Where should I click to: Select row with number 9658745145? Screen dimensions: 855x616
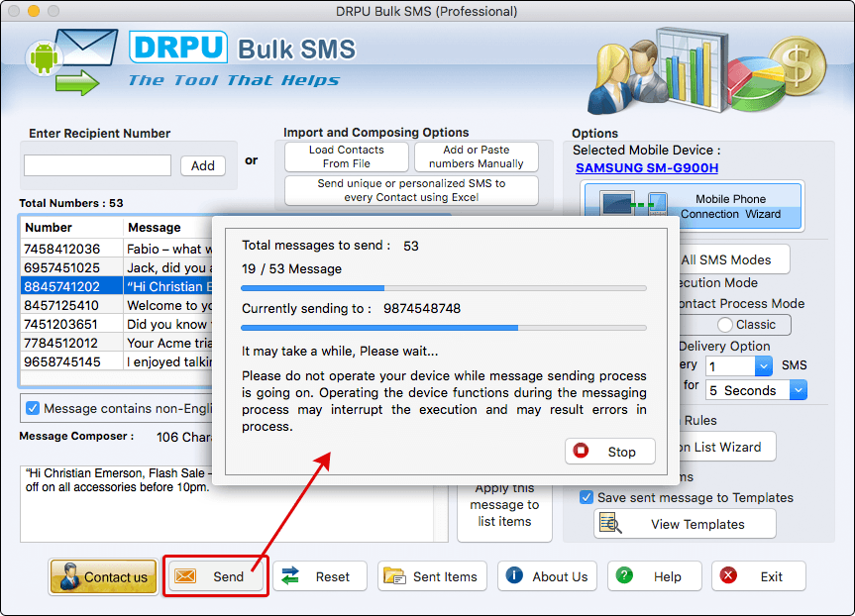coord(117,361)
